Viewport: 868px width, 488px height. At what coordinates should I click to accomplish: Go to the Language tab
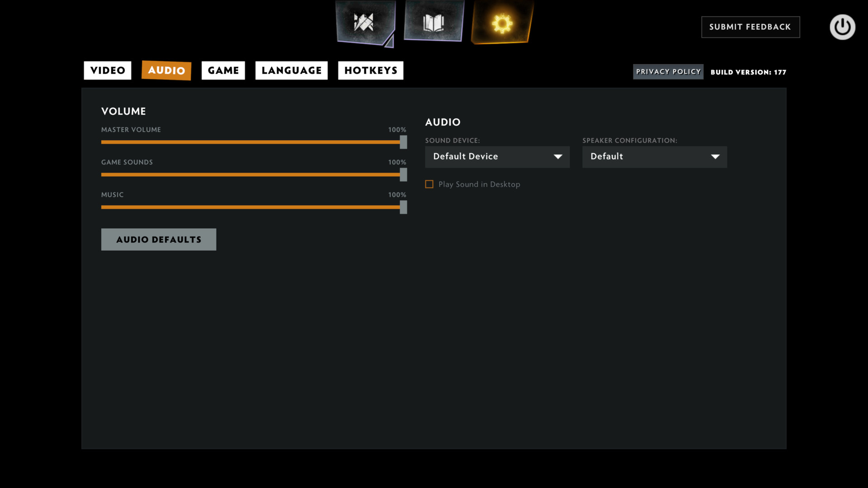pos(292,70)
